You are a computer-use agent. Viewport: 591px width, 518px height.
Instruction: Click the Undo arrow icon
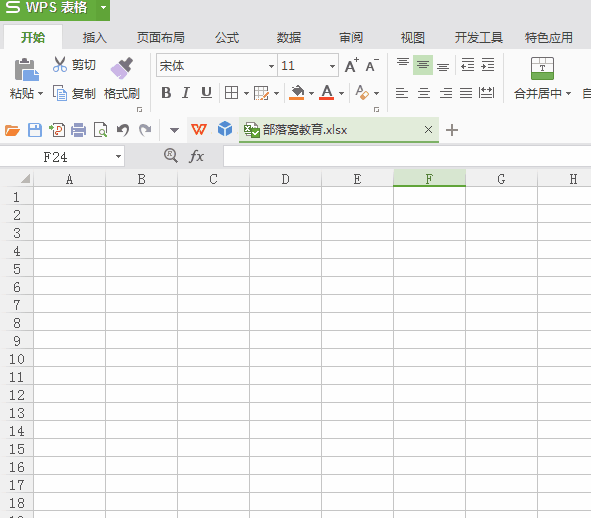(x=122, y=130)
